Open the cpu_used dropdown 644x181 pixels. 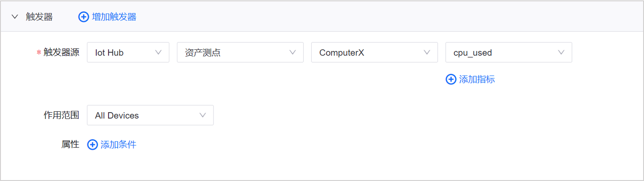pos(502,53)
